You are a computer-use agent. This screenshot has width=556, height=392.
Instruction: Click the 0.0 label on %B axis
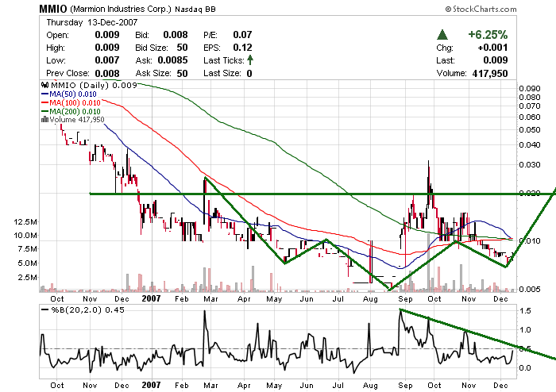pyautogui.click(x=525, y=368)
